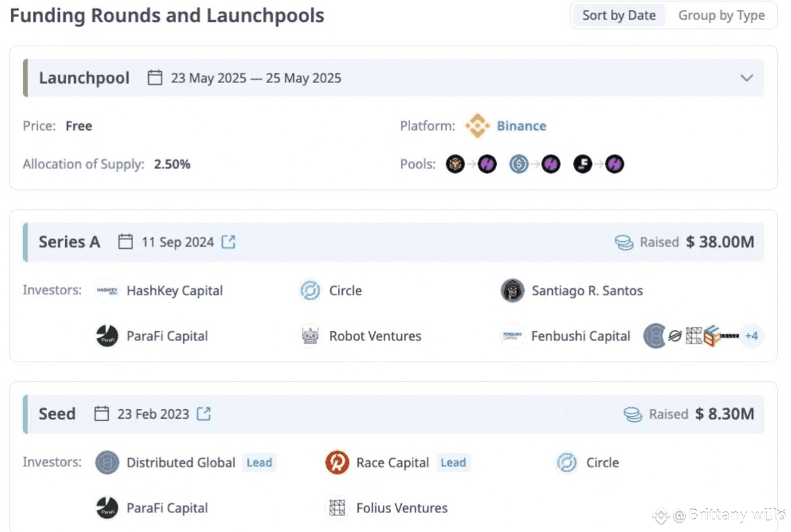Click the Circle logo in Series A investors
This screenshot has width=791, height=532.
(x=310, y=291)
